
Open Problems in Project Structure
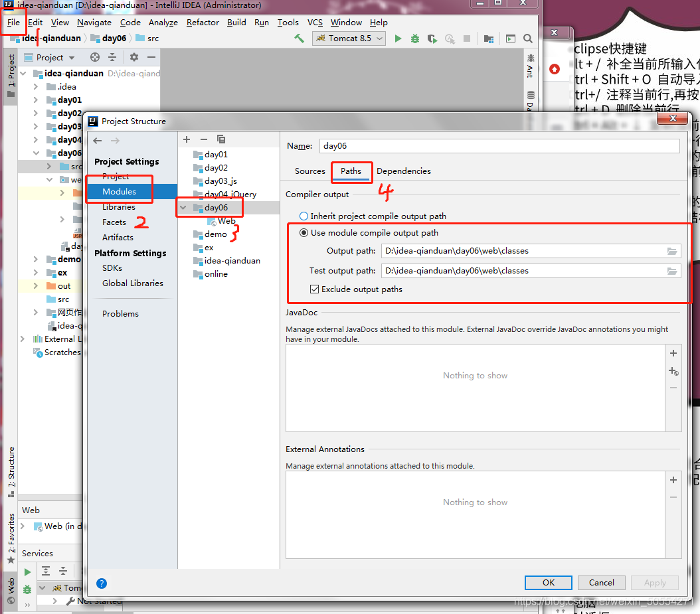pos(120,314)
